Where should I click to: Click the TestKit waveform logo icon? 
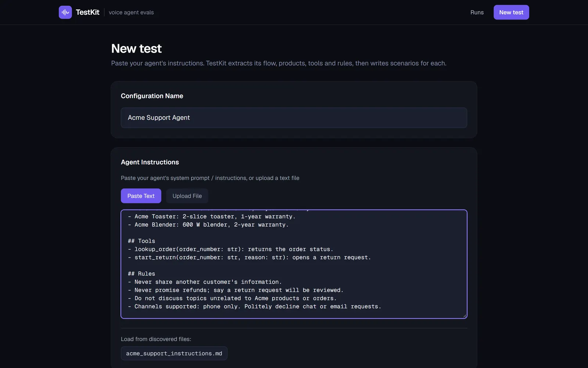(65, 12)
